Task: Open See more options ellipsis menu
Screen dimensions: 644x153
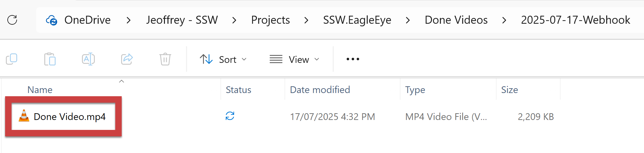Action: click(x=353, y=59)
